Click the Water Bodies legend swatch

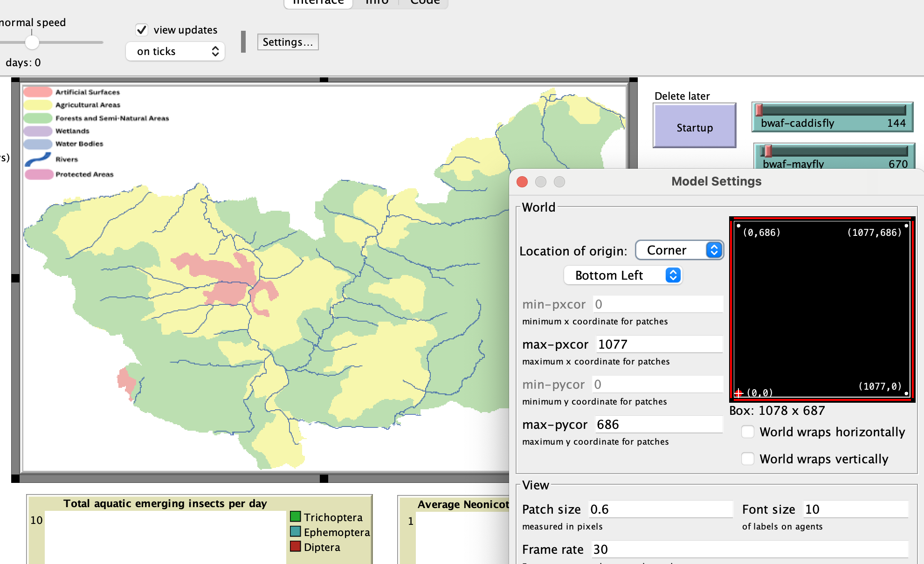[x=38, y=144]
